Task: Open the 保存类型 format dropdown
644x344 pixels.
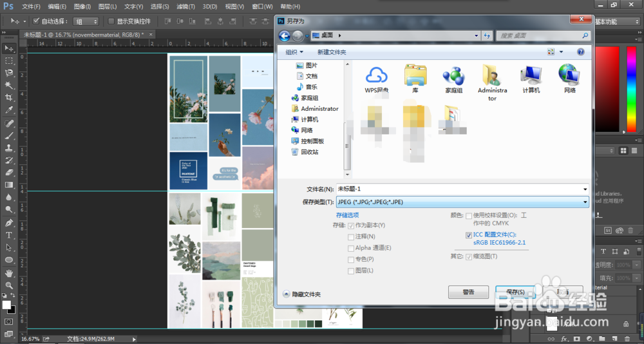Action: coord(462,202)
